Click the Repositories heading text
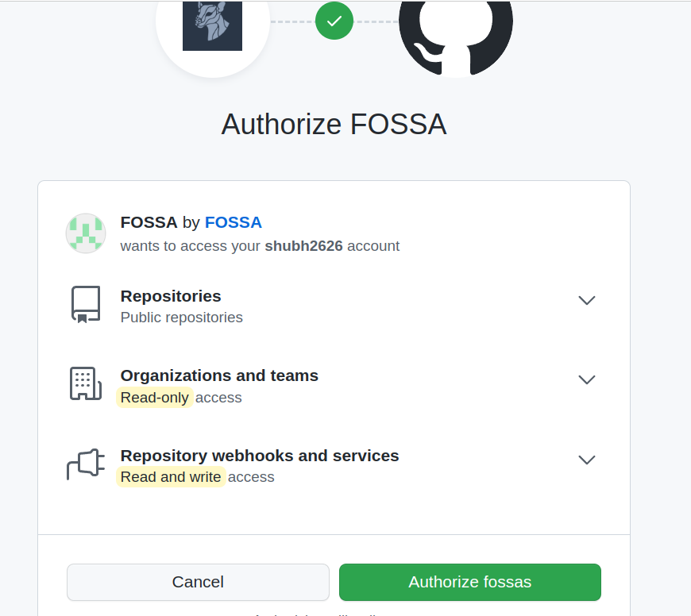 tap(171, 296)
